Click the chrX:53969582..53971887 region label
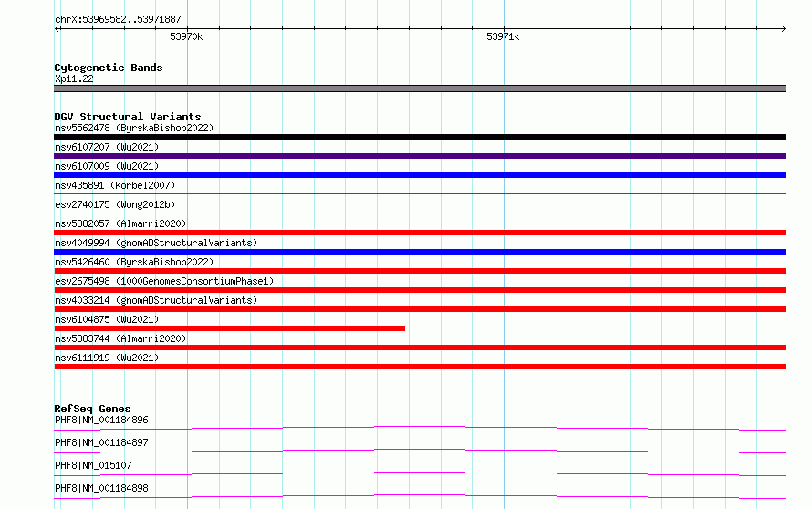The width and height of the screenshot is (812, 509). click(x=118, y=19)
